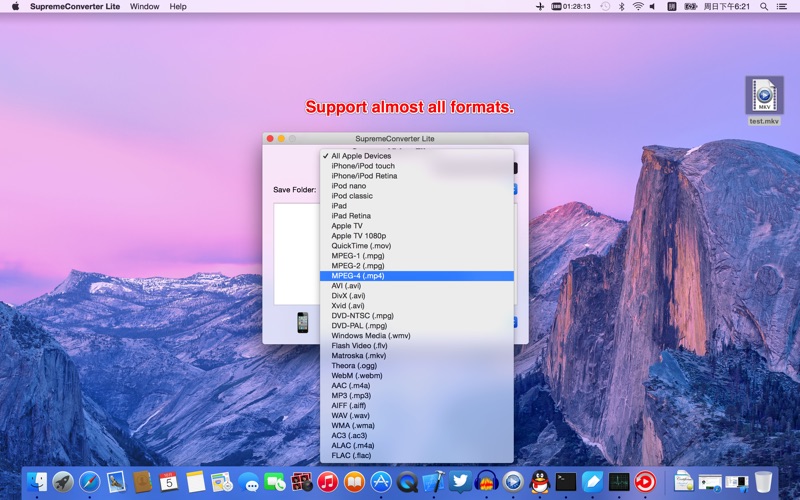Choose Flash Video (.flv) format
The height and width of the screenshot is (500, 800).
(x=416, y=346)
